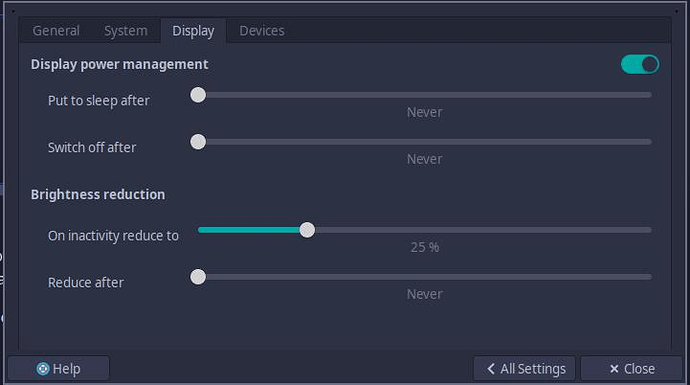The height and width of the screenshot is (385, 690).
Task: Open the System tab
Action: tap(125, 31)
